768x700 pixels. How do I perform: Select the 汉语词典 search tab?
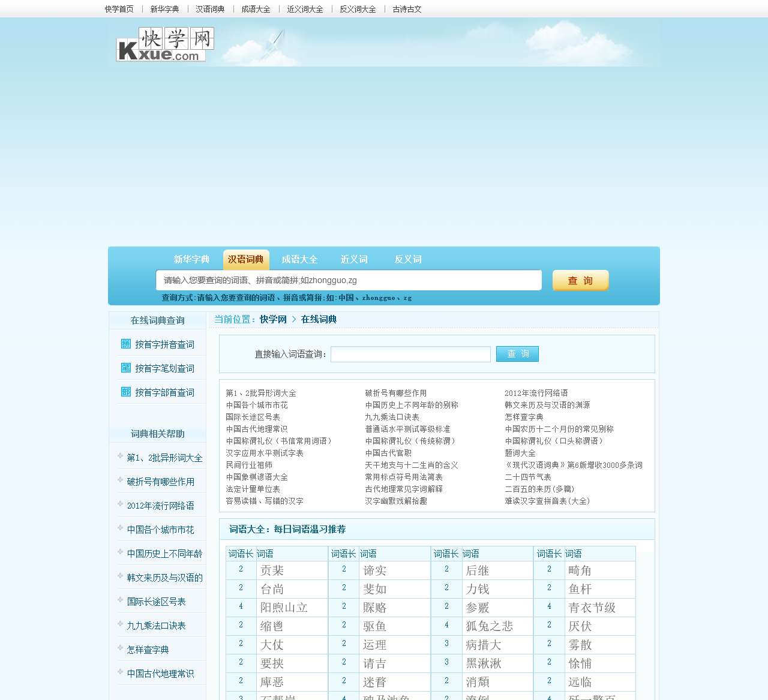pyautogui.click(x=246, y=259)
